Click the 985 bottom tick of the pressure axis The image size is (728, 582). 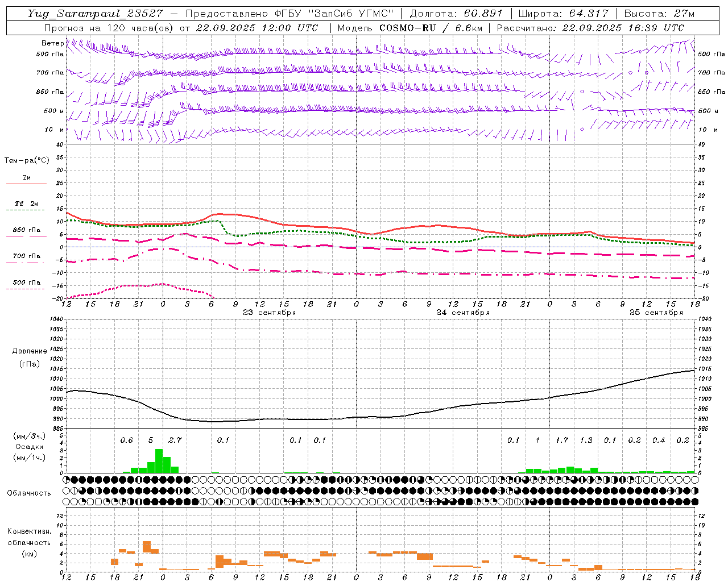pos(57,429)
